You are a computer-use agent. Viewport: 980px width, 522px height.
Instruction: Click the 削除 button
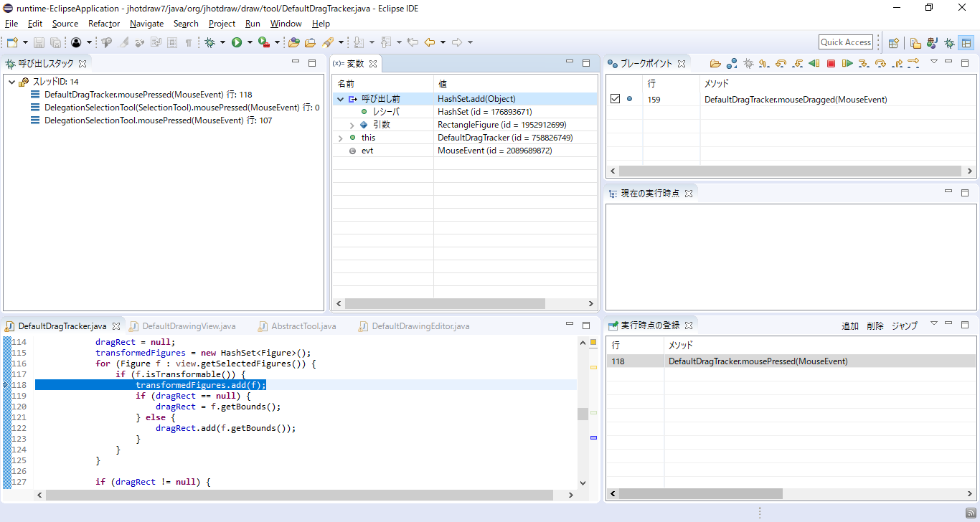(875, 326)
